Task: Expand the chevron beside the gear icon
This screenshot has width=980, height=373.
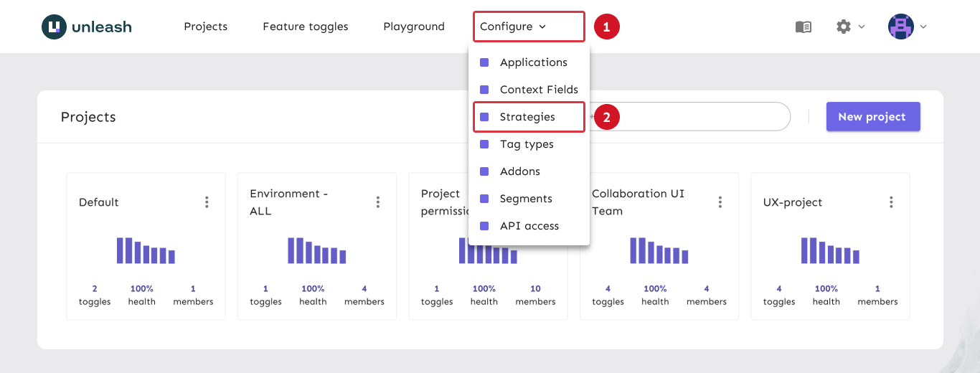Action: 862,27
